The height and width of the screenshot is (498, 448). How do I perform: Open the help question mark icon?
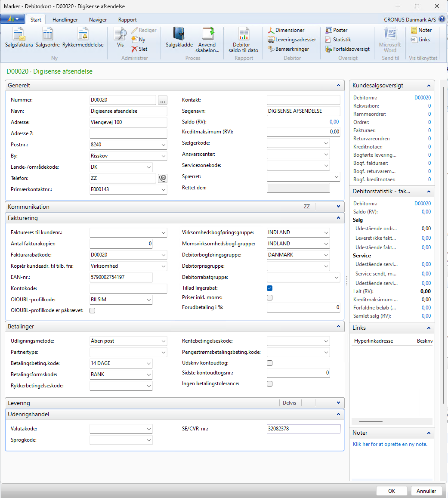pos(442,19)
